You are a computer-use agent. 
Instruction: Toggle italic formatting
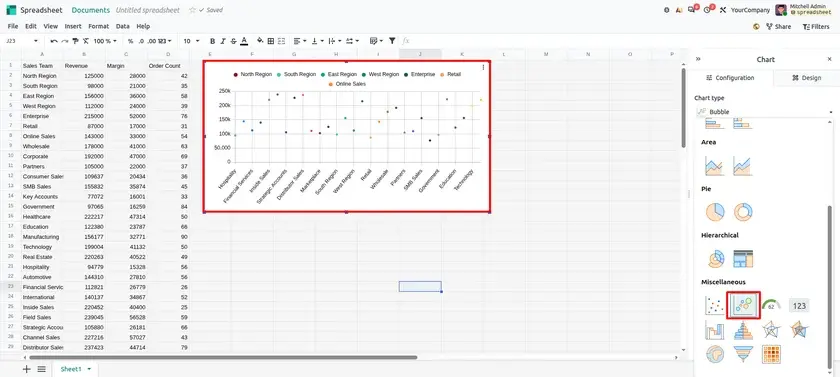click(223, 41)
